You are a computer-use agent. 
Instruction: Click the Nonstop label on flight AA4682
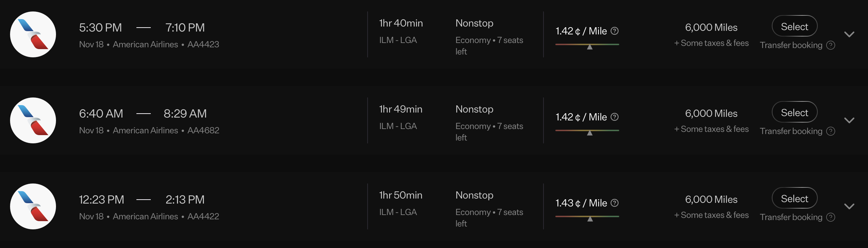tap(474, 109)
